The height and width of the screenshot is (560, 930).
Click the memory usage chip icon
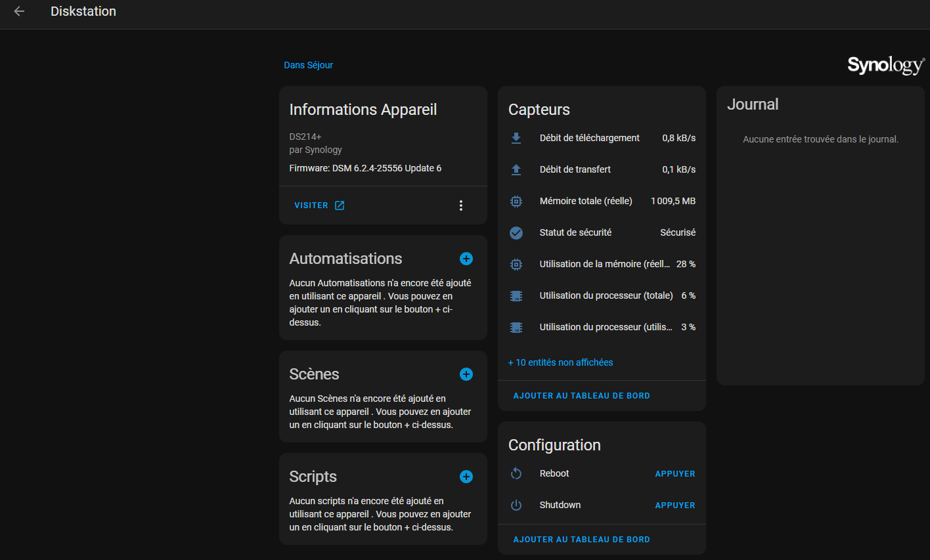(x=516, y=264)
